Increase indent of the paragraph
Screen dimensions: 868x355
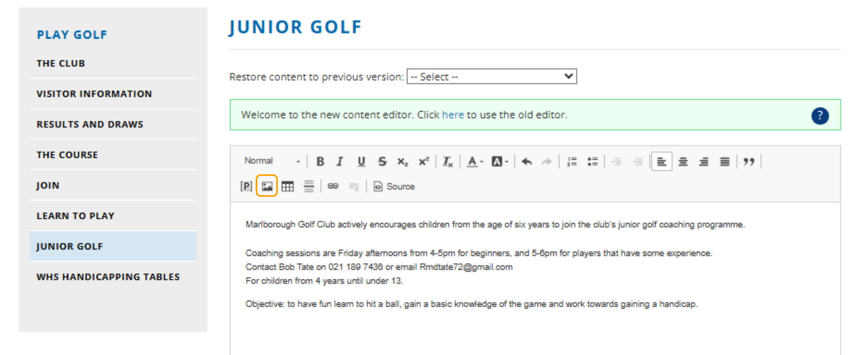tap(638, 161)
